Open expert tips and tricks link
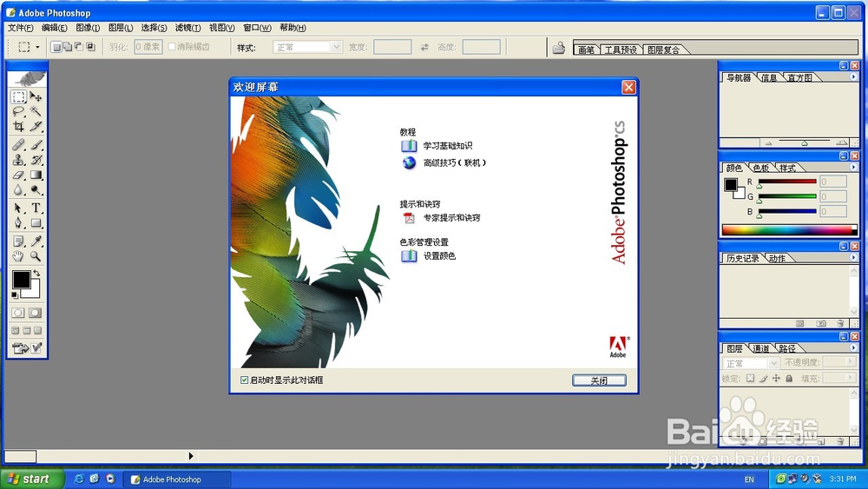This screenshot has width=868, height=489. point(451,218)
